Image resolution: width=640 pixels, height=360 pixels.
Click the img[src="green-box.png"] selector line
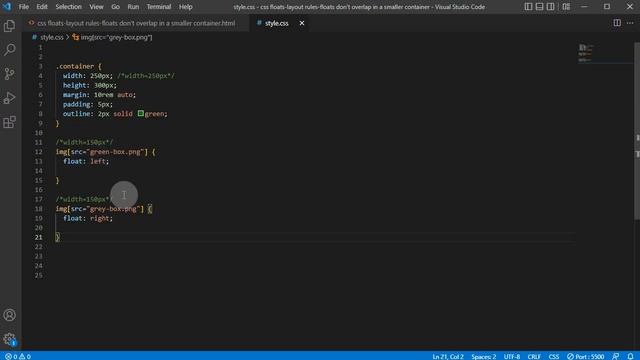coord(105,152)
